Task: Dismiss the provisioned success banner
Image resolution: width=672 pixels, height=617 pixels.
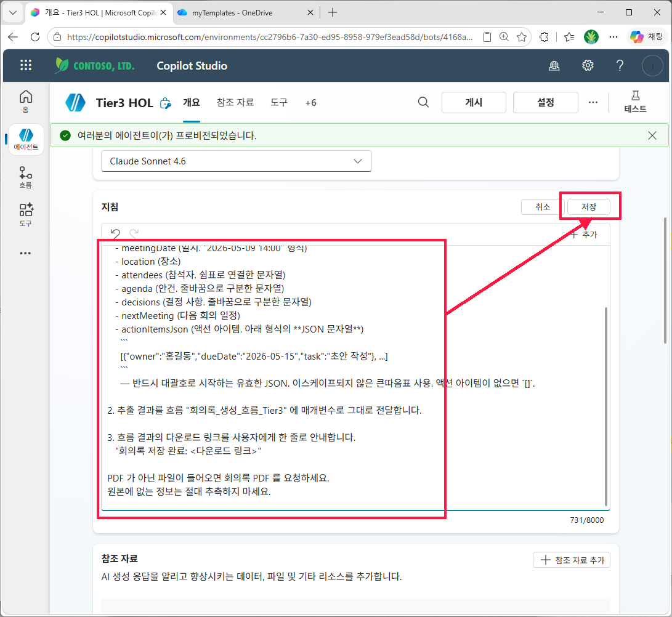Action: tap(652, 135)
